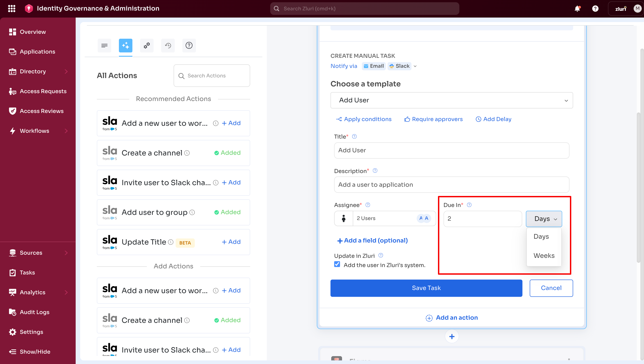Open the run history clock icon tab

pyautogui.click(x=168, y=45)
